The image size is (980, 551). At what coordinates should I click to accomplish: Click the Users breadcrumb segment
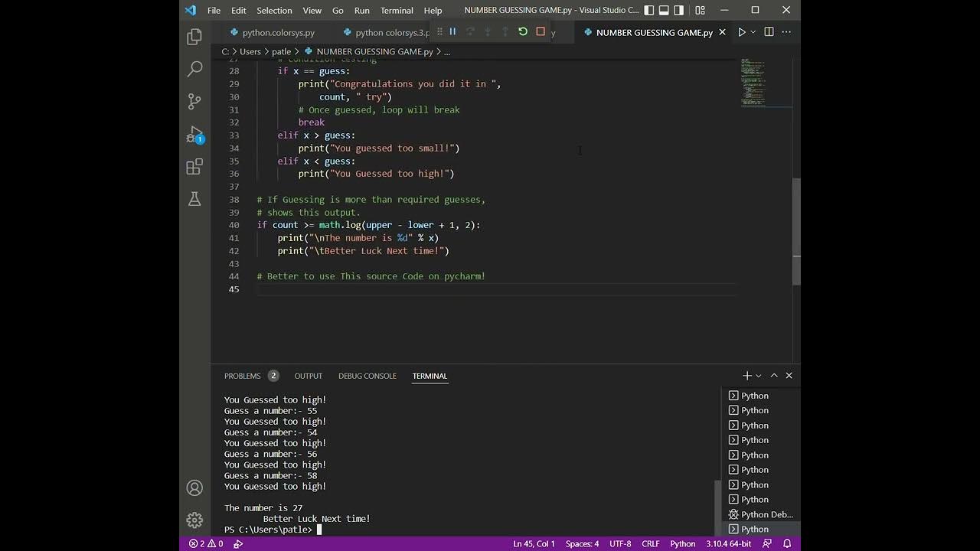point(250,52)
